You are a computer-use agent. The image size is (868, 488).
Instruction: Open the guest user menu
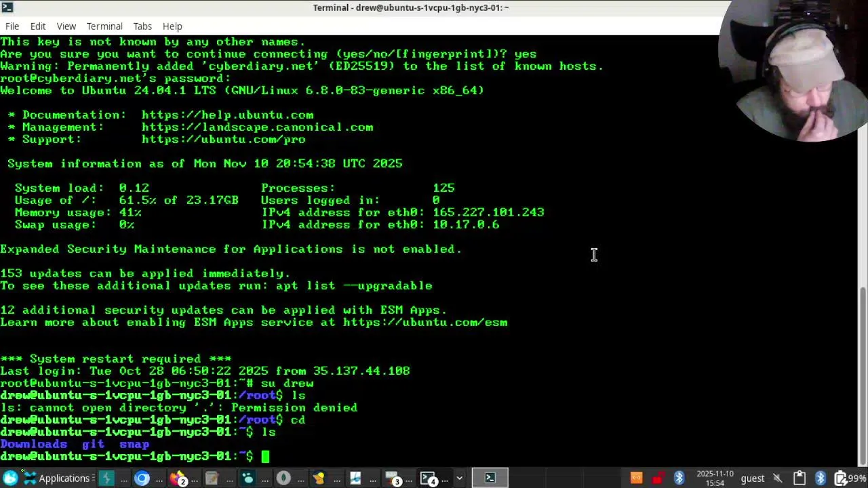(x=753, y=478)
